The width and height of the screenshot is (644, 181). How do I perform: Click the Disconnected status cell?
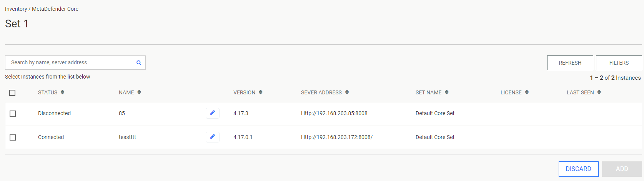54,113
